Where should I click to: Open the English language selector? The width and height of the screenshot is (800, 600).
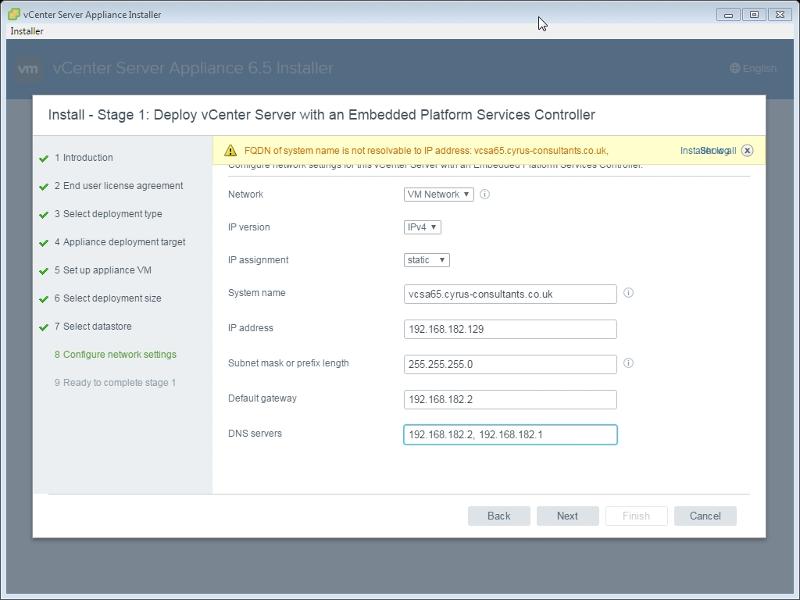753,68
